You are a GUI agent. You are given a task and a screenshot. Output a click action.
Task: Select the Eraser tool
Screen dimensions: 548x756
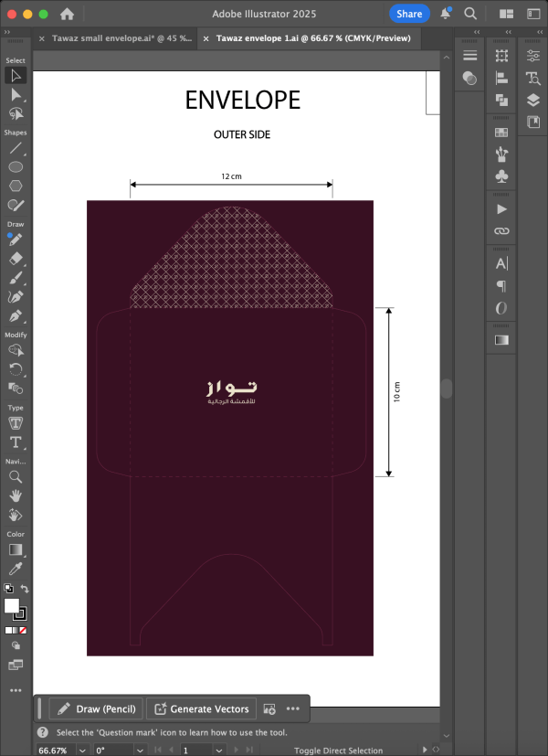point(16,259)
